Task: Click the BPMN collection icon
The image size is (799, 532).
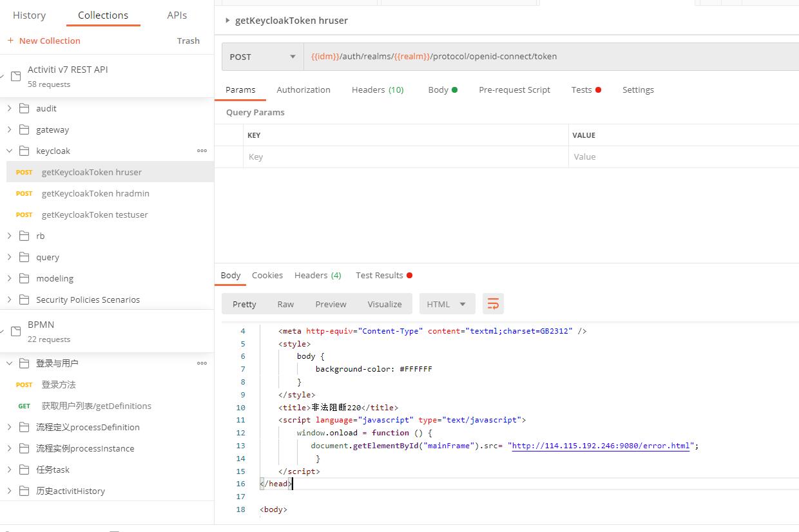Action: [x=15, y=331]
